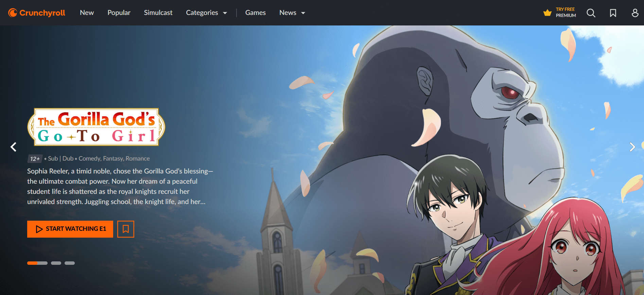Screen dimensions: 644x295
Task: Select the third carousel page indicator
Action: click(70, 263)
